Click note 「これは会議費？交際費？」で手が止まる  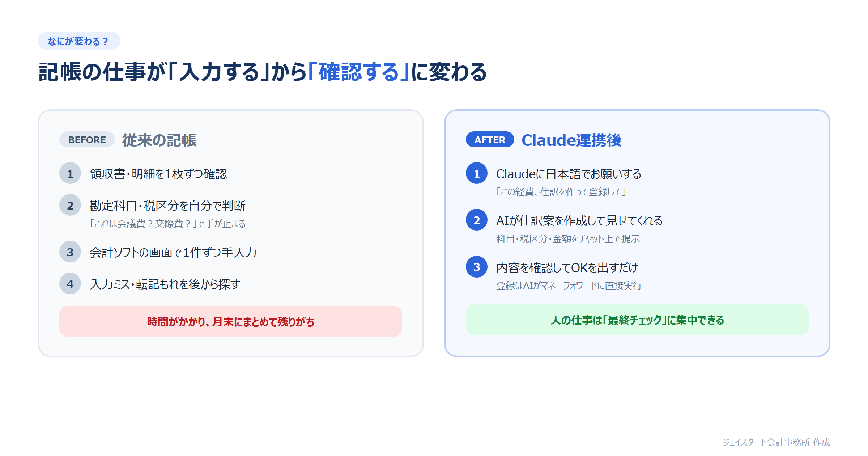point(168,224)
